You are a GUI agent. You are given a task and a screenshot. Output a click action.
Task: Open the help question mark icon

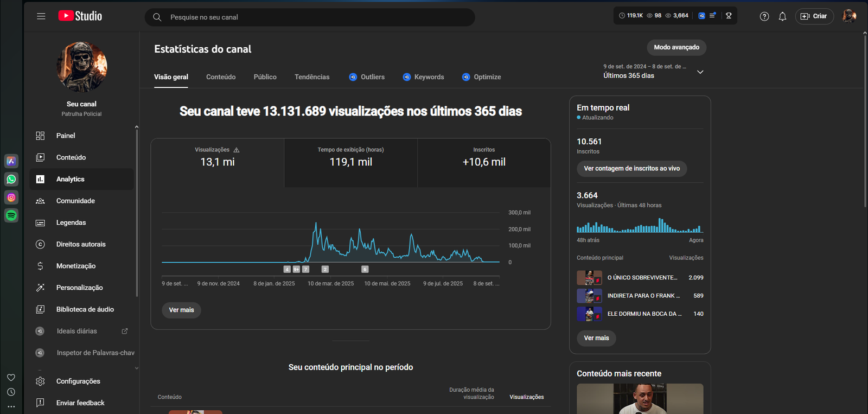click(764, 16)
